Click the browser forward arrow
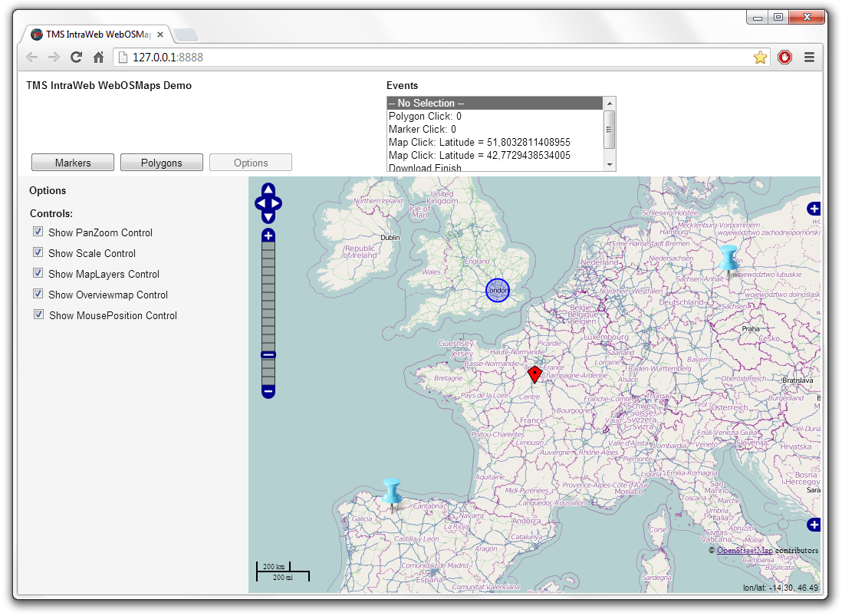 tap(54, 58)
